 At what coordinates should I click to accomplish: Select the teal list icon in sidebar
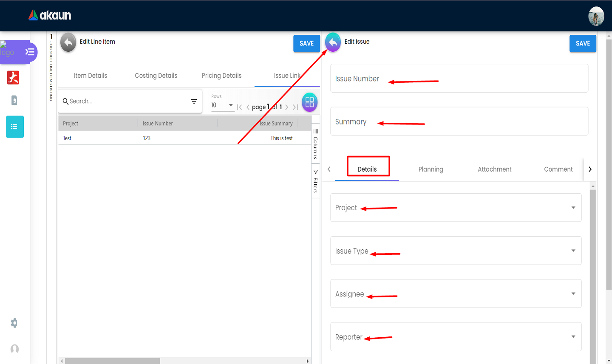[14, 127]
